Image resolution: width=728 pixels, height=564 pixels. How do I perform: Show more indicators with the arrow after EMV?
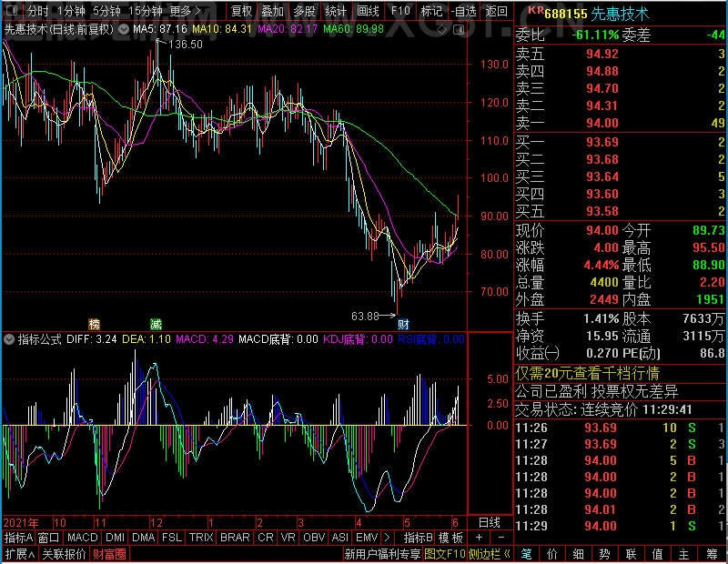[387, 537]
